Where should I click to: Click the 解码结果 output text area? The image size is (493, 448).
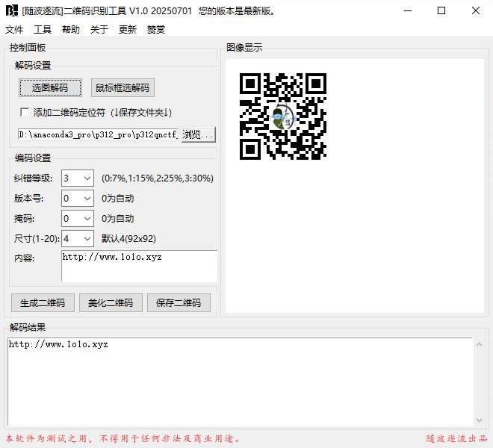pos(240,382)
